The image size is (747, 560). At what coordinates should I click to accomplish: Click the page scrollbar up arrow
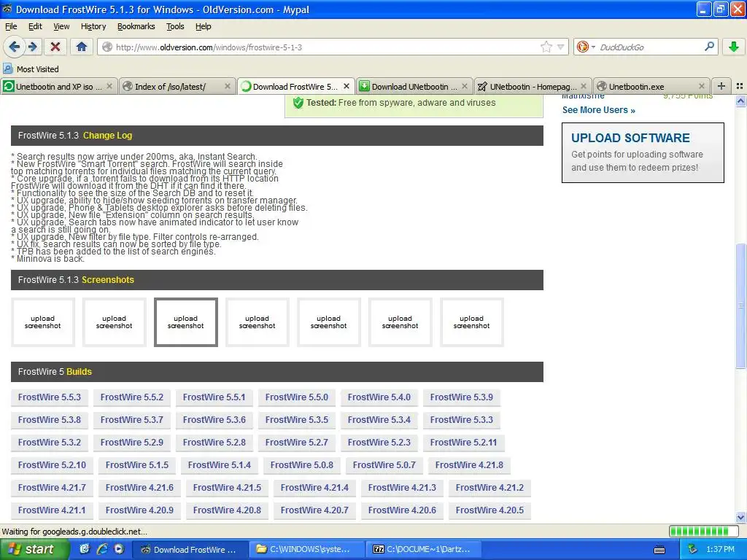[740, 101]
